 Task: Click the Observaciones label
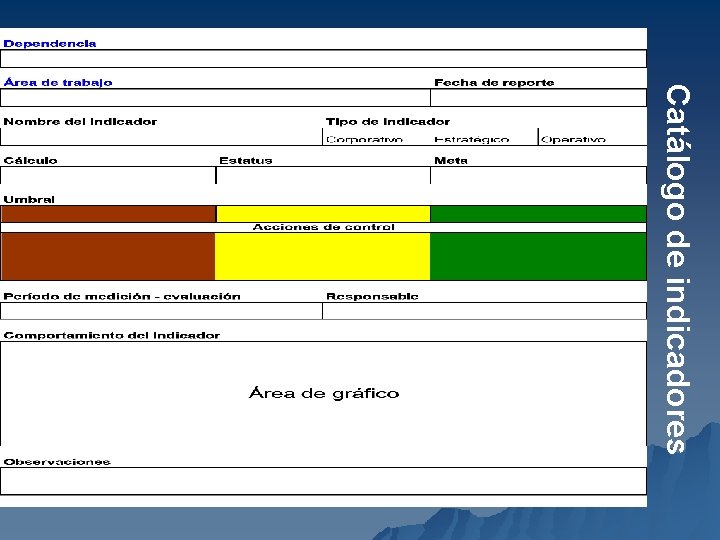point(57,461)
